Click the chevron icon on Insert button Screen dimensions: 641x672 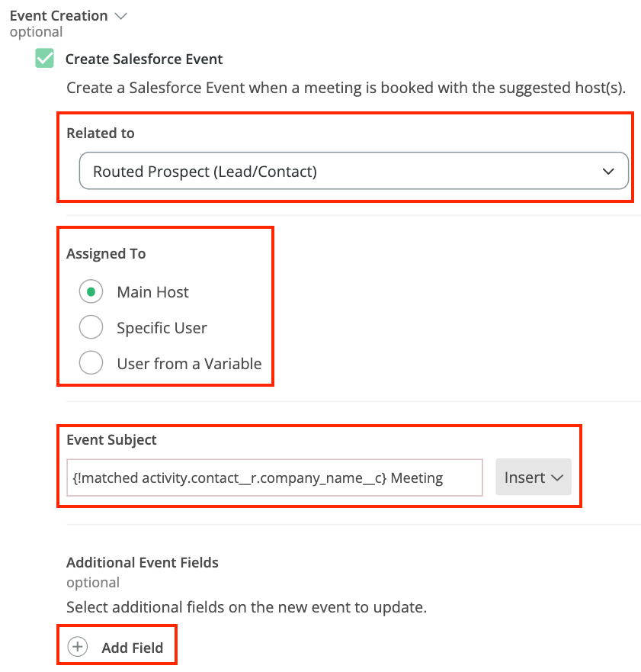[x=556, y=478]
